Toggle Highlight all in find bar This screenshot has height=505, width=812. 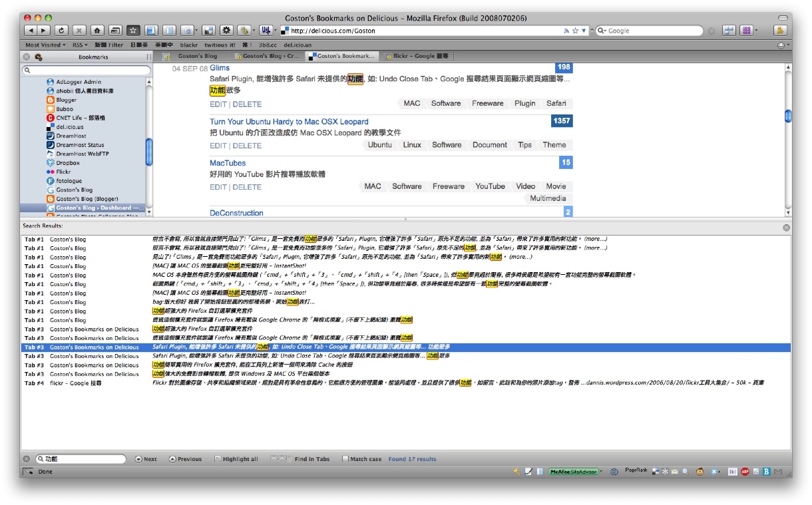pyautogui.click(x=236, y=459)
